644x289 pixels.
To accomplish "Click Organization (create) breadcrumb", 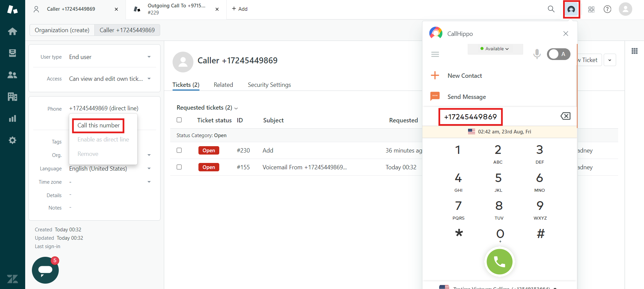I will (62, 30).
